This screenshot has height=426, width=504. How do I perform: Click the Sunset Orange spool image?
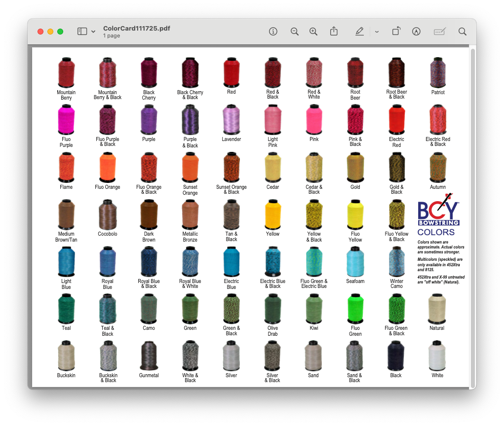190,167
